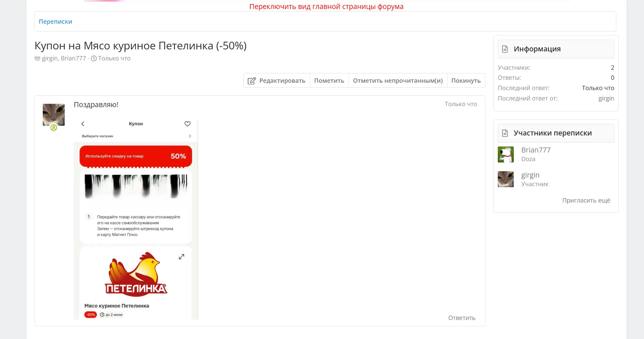Click the blurred barcode in the coupon
This screenshot has width=644, height=339.
[136, 186]
